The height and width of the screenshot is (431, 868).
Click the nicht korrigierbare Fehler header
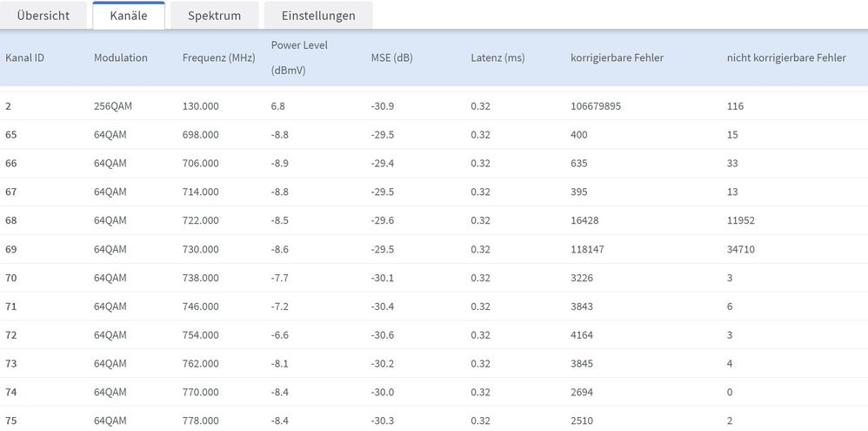(x=786, y=58)
